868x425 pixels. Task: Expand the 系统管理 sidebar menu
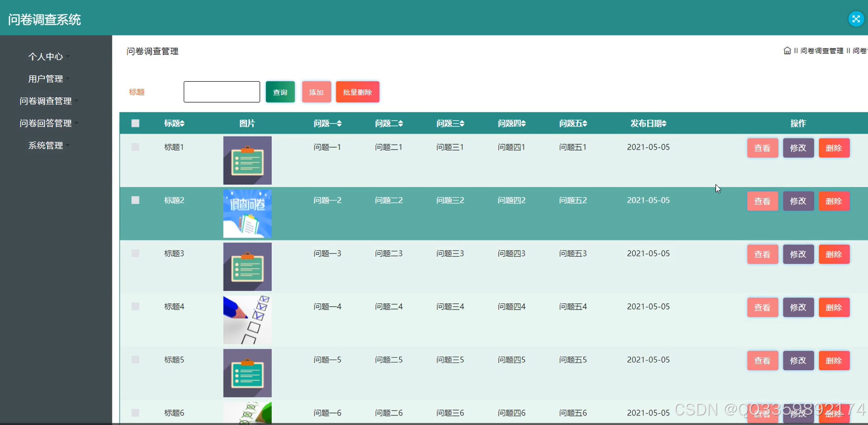pyautogui.click(x=48, y=145)
